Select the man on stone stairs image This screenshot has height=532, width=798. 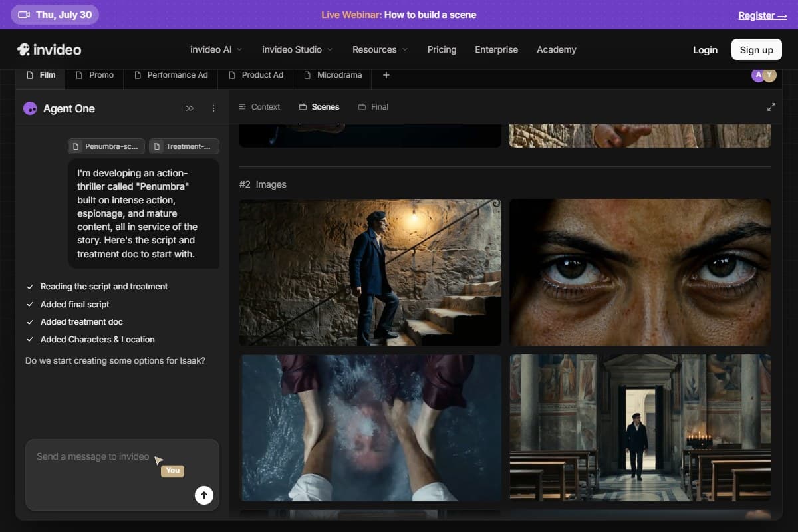370,273
